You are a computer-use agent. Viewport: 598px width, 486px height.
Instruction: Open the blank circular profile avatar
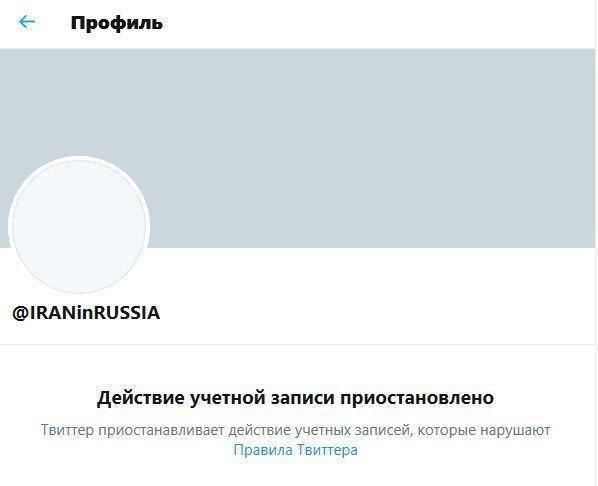click(79, 225)
